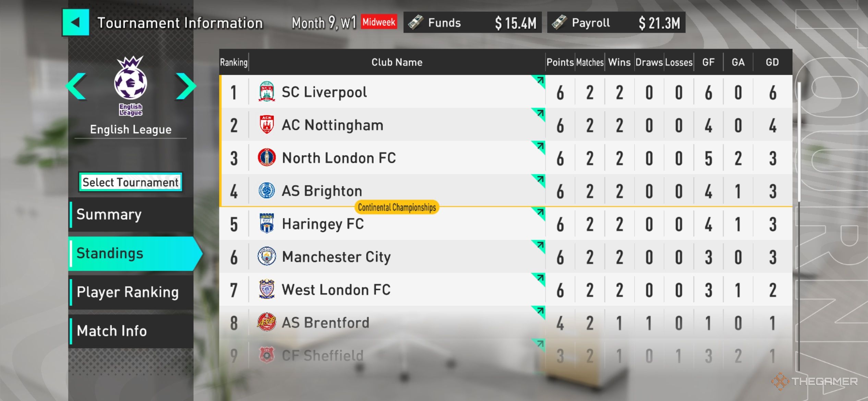Click the Funds money icon
868x401 pixels.
(416, 23)
